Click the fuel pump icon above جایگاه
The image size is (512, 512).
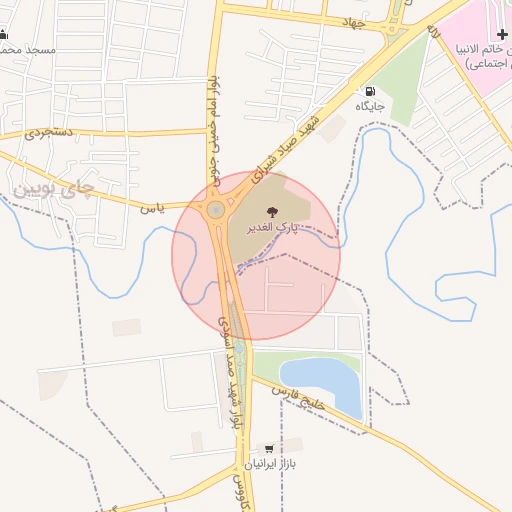pyautogui.click(x=370, y=91)
